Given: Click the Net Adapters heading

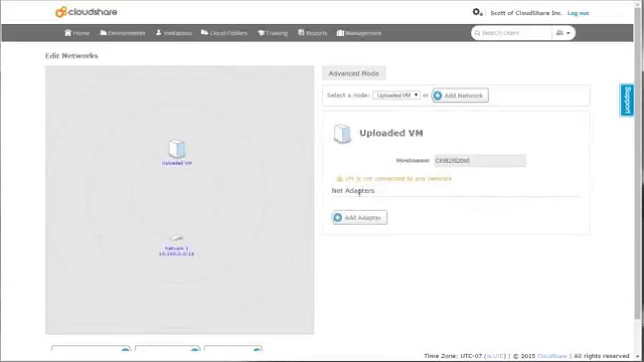Looking at the screenshot, I should [353, 191].
